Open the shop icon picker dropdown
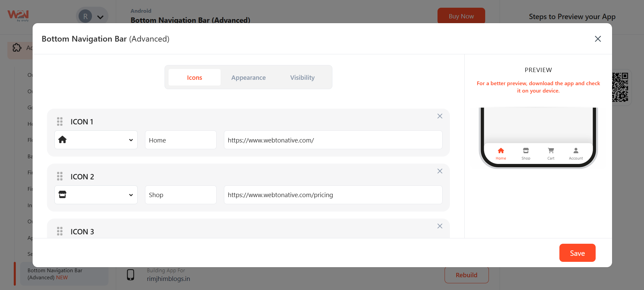The width and height of the screenshot is (644, 290). [x=96, y=195]
